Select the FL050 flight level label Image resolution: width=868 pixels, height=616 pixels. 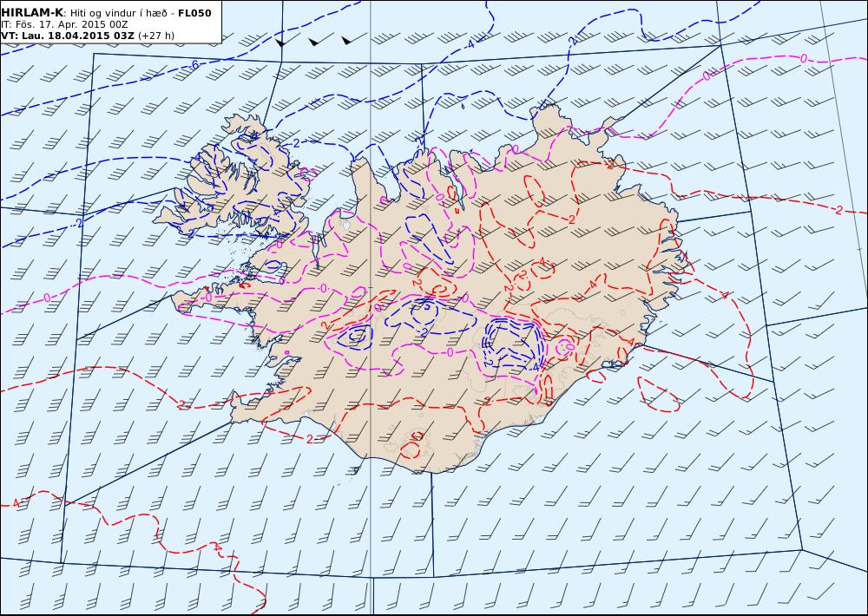[x=194, y=13]
